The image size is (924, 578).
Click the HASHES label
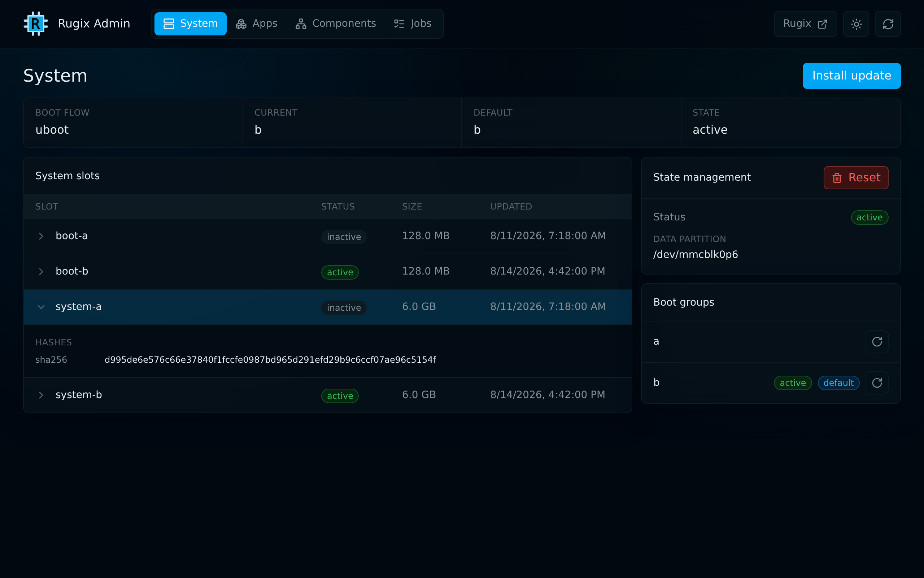[x=53, y=342]
